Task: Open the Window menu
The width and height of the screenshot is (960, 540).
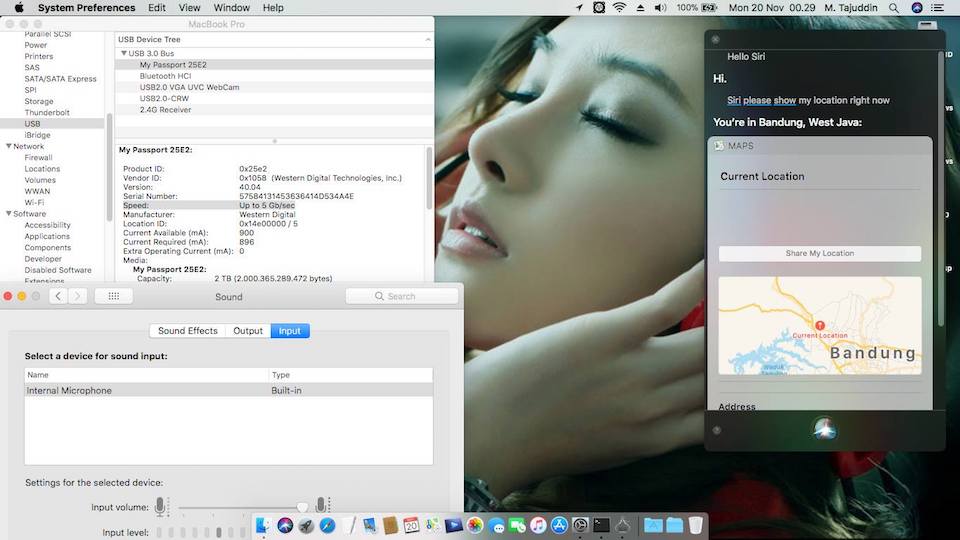Action: [x=231, y=7]
